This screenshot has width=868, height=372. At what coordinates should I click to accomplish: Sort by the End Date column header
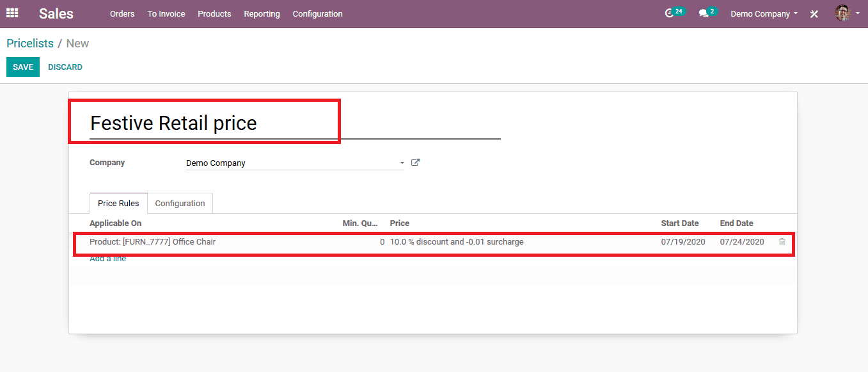tap(737, 223)
